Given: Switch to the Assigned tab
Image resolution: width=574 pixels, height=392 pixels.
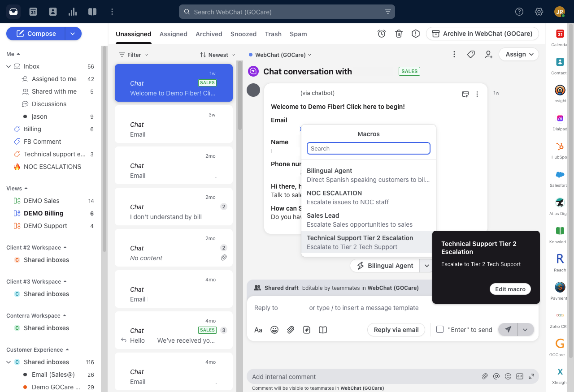Looking at the screenshot, I should tap(174, 34).
